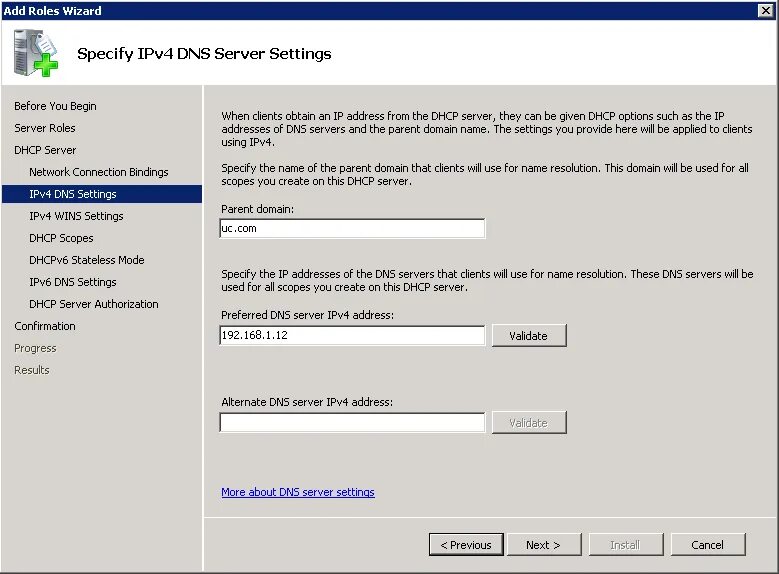Click the greyed-out Results step label

32,370
